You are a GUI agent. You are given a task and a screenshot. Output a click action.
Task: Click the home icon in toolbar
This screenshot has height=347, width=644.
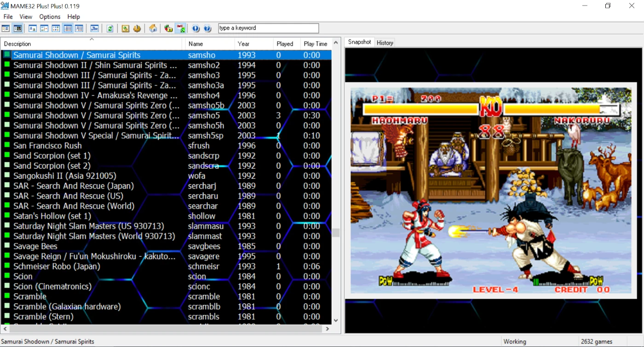[153, 28]
